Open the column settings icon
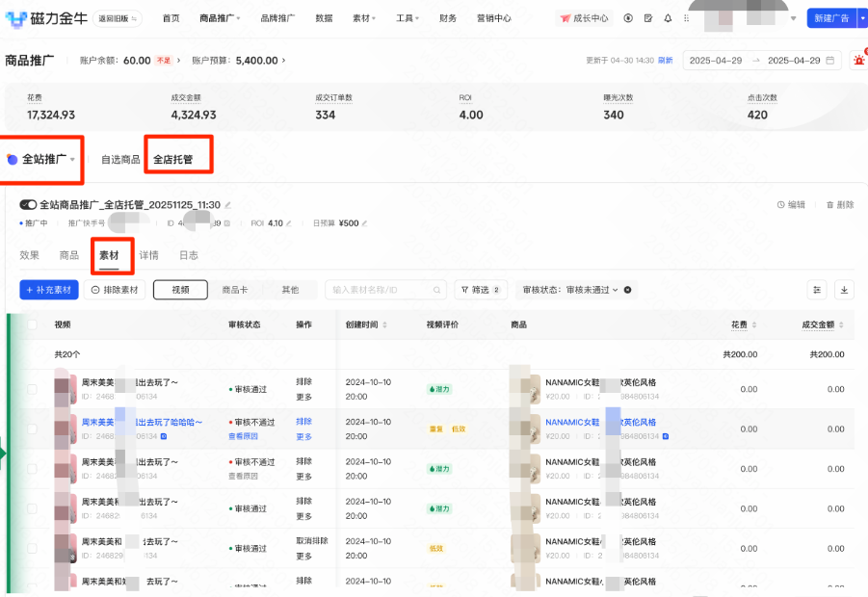The height and width of the screenshot is (597, 868). [x=817, y=290]
